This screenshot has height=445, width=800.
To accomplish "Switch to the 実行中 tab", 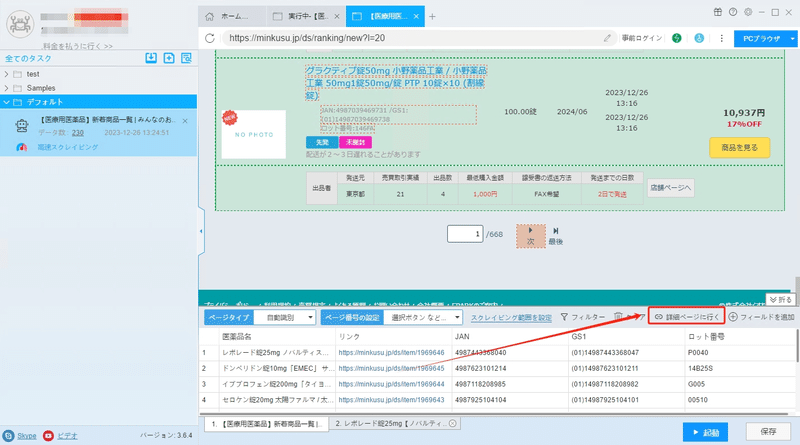I will coord(306,16).
